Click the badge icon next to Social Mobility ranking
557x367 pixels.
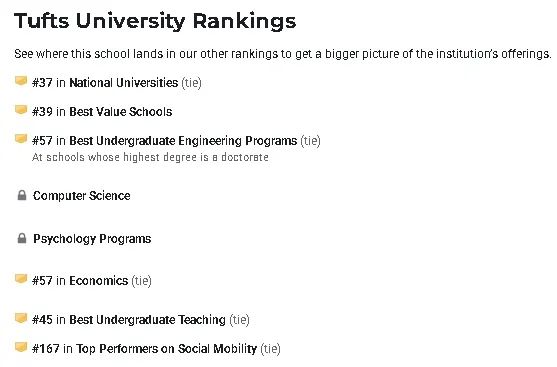click(21, 347)
